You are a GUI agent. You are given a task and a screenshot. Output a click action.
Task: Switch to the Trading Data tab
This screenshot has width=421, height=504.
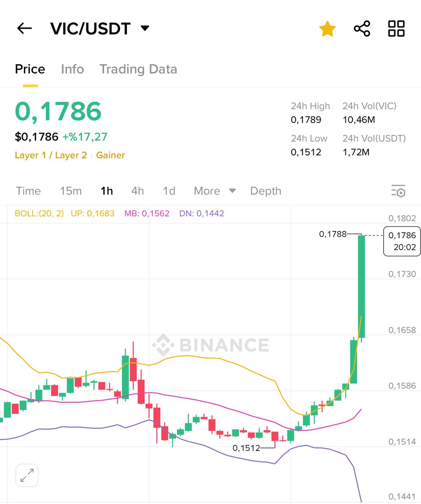pyautogui.click(x=138, y=69)
